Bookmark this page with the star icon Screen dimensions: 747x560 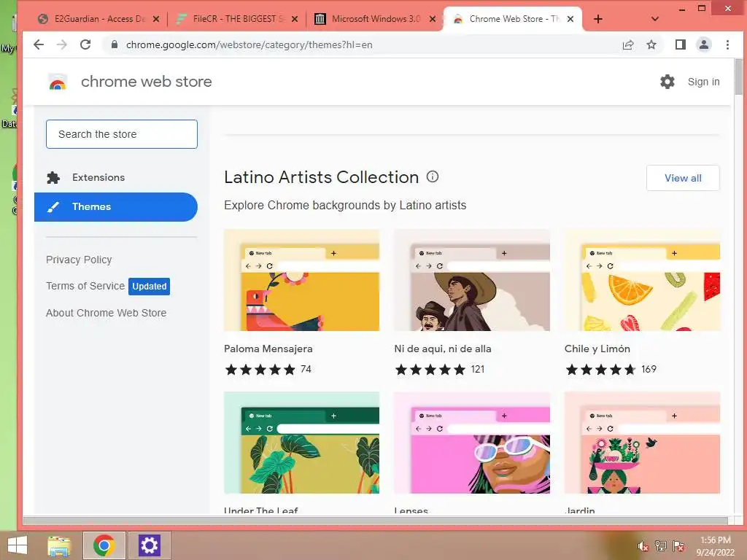click(651, 44)
